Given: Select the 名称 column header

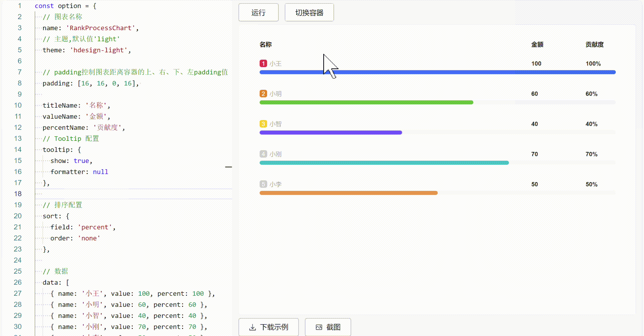Looking at the screenshot, I should [x=266, y=44].
